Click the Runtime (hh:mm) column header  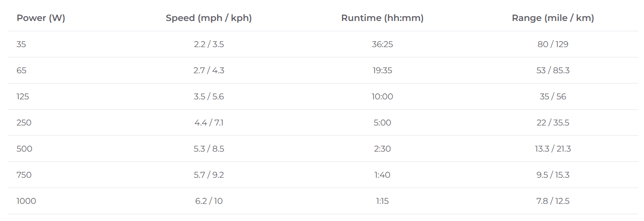(382, 18)
